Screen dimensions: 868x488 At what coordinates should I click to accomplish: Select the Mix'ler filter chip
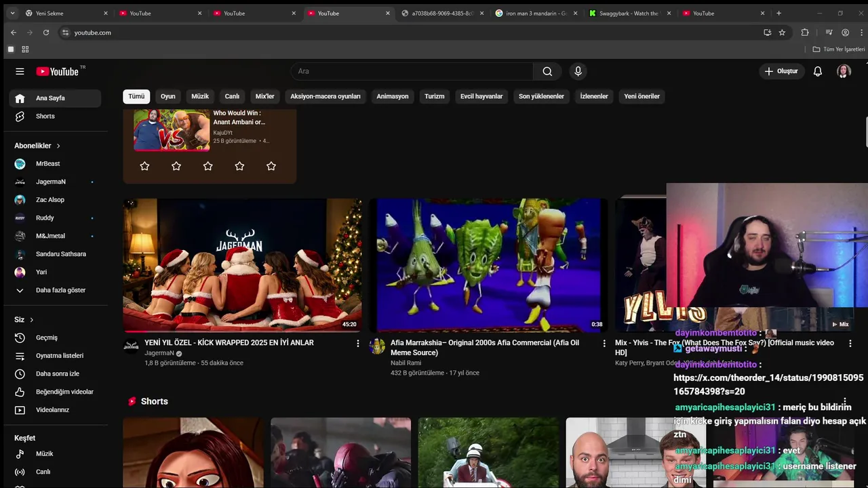[264, 96]
